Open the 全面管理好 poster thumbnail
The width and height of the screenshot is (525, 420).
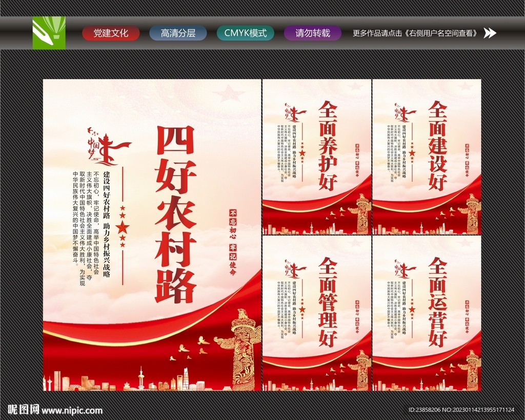click(317, 313)
